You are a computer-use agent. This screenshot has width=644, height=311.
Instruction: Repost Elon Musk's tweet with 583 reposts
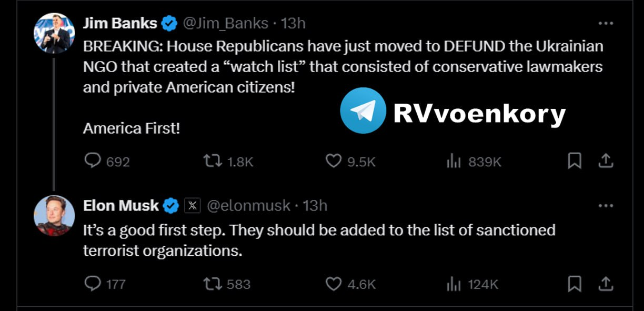click(212, 284)
